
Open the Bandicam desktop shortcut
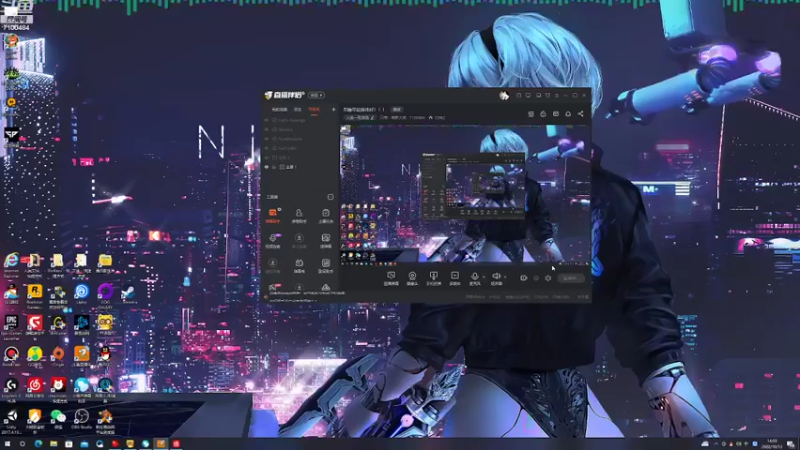coord(11,356)
